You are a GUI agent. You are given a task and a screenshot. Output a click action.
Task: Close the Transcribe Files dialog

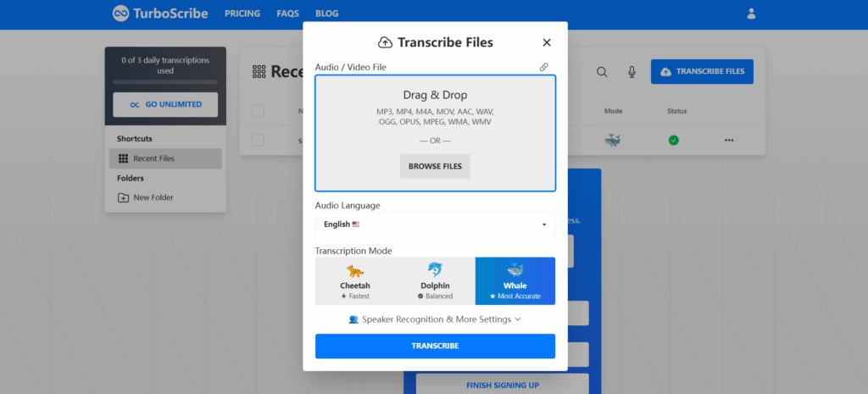click(547, 42)
